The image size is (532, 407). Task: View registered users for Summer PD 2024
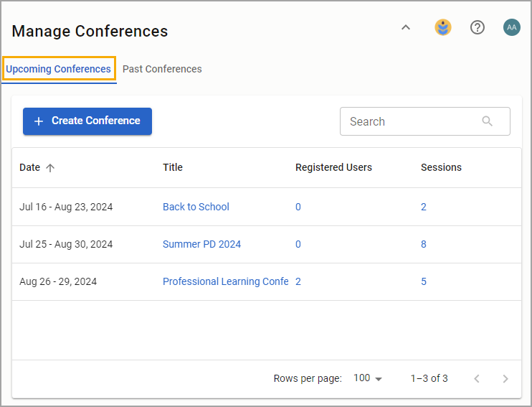coord(298,244)
